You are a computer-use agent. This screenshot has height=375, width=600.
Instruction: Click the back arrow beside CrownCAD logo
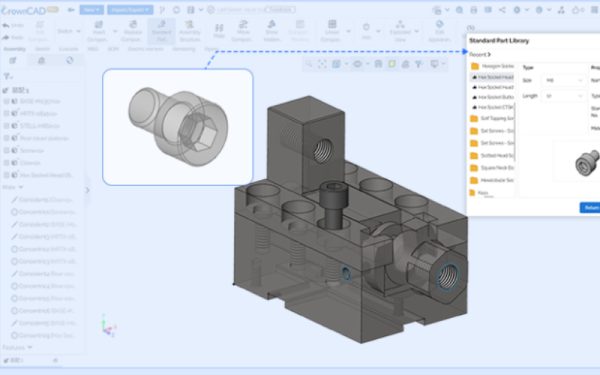click(71, 10)
